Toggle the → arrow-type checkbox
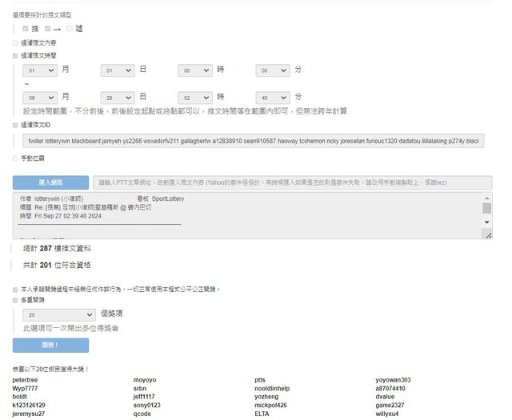 pos(48,29)
